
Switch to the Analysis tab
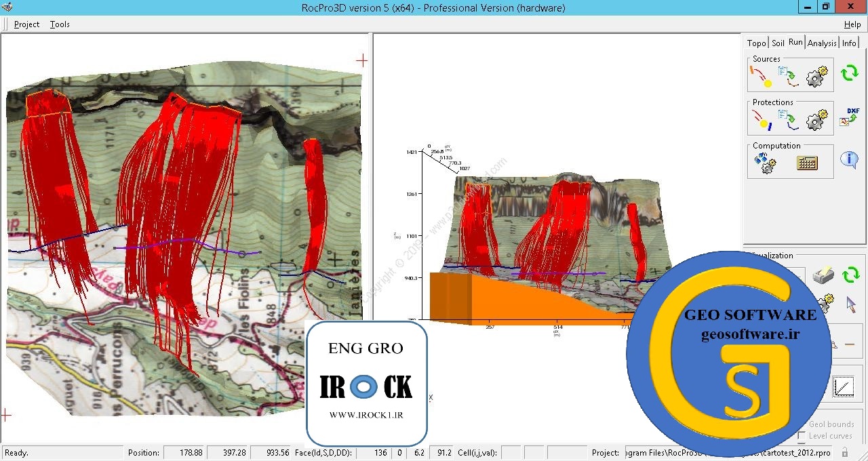pos(822,43)
